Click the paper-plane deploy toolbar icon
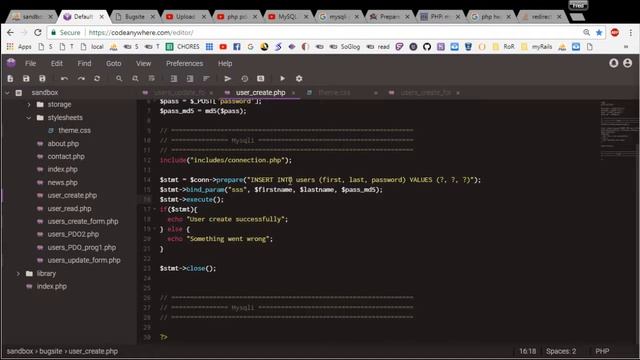The image size is (640, 360). click(x=228, y=78)
